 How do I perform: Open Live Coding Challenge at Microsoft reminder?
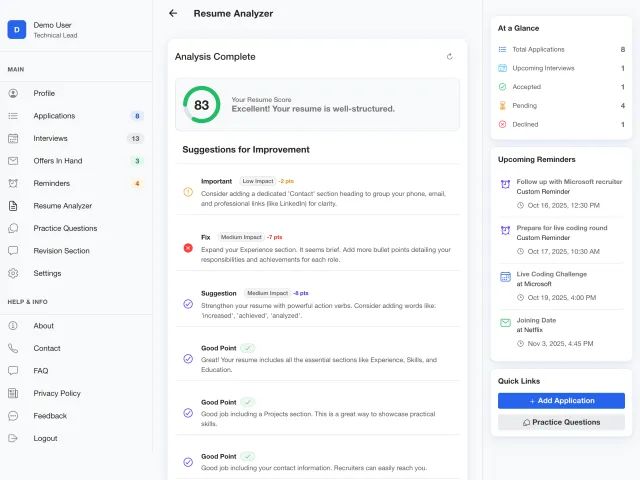pyautogui.click(x=561, y=286)
